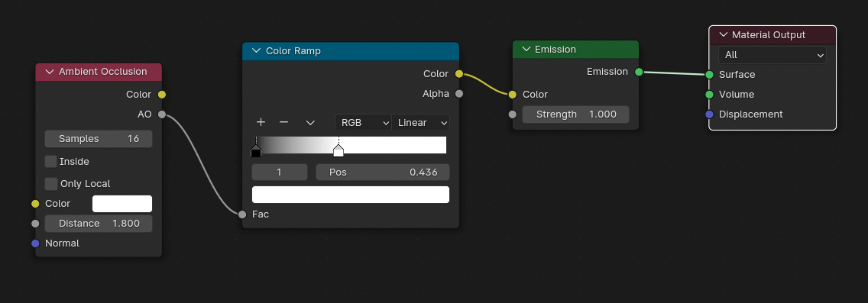This screenshot has height=303, width=868.
Task: Select the Color Ramp node header
Action: click(351, 51)
